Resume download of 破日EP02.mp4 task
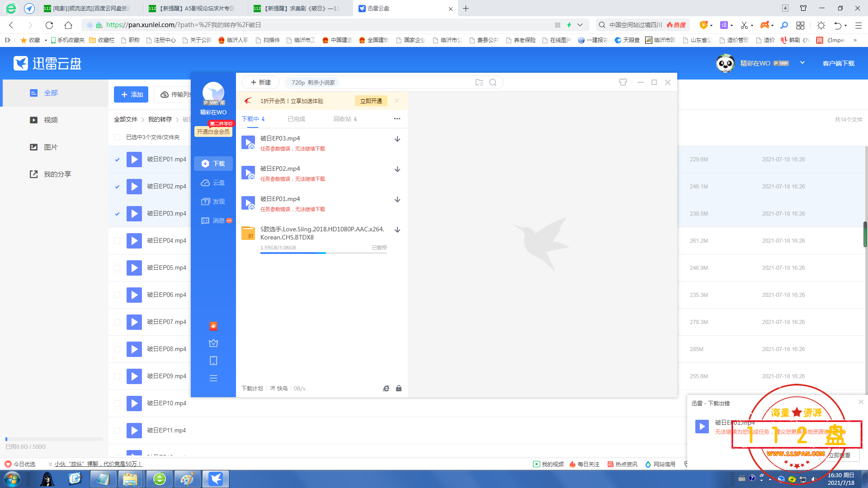The height and width of the screenshot is (488, 868). (397, 169)
